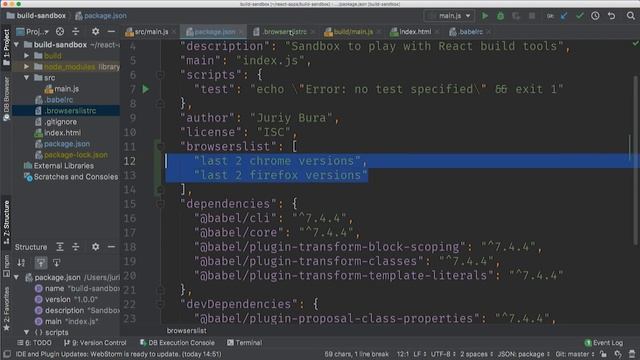
Task: Collapse scripts node in Structure tree
Action: coord(27,332)
